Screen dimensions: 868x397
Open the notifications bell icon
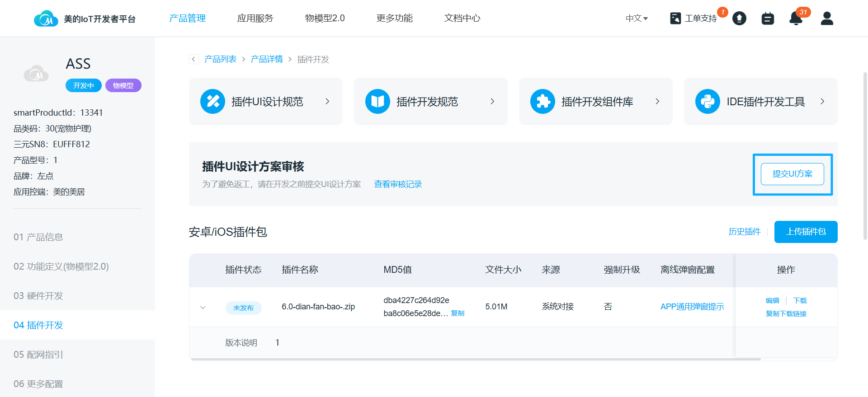(x=796, y=19)
